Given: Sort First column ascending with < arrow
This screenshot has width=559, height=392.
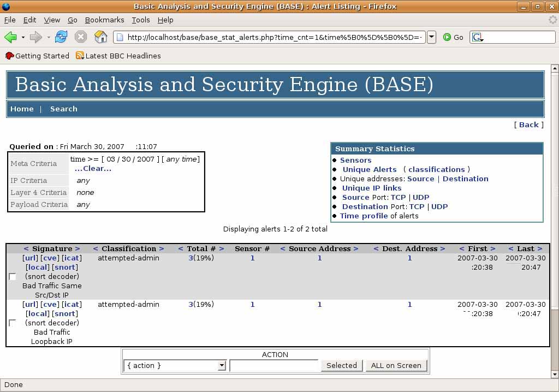Looking at the screenshot, I should click(x=462, y=248).
